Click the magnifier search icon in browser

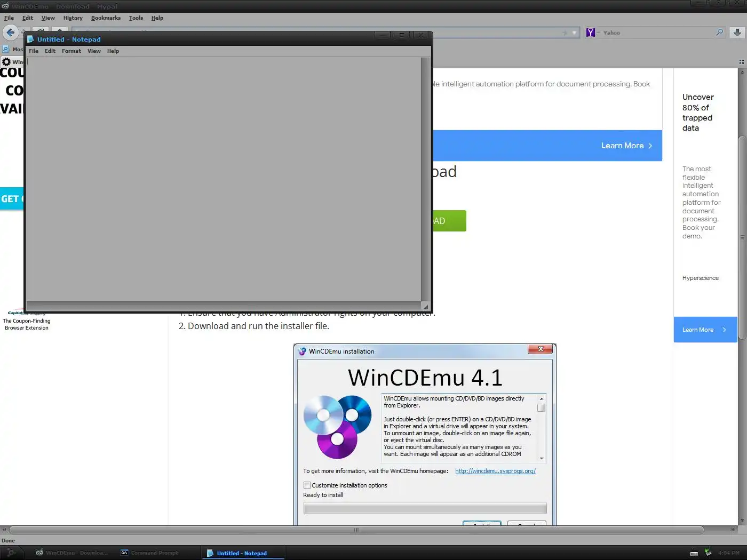click(x=719, y=33)
